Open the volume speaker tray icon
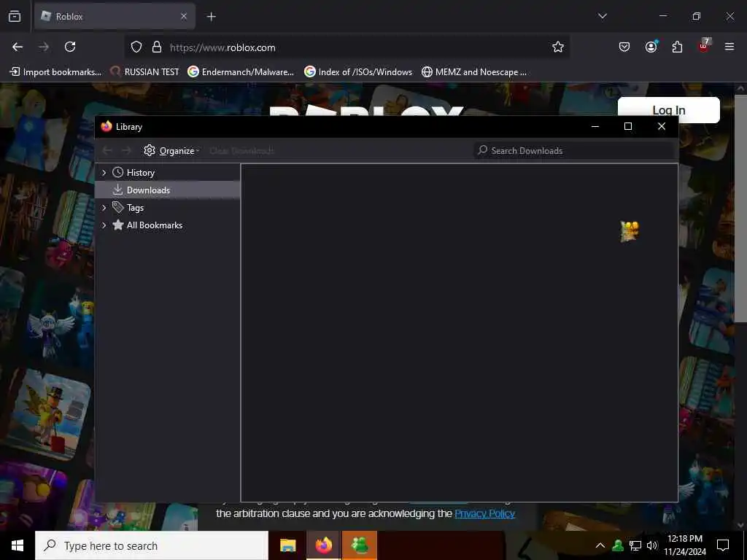747x560 pixels. point(651,545)
